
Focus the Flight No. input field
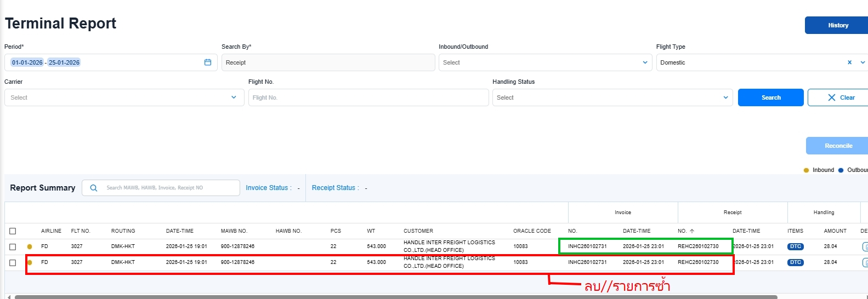click(x=368, y=97)
